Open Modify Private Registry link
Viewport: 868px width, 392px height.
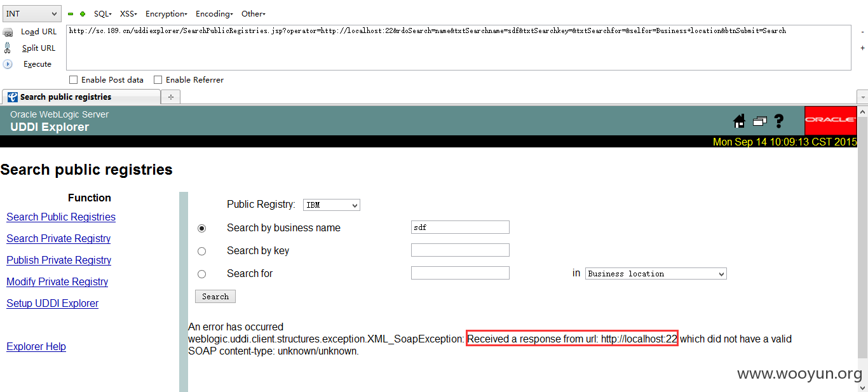(x=57, y=282)
